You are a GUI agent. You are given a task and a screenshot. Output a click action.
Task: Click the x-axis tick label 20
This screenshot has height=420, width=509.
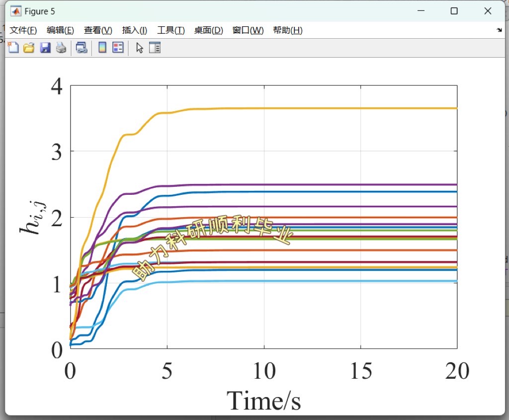(x=457, y=371)
